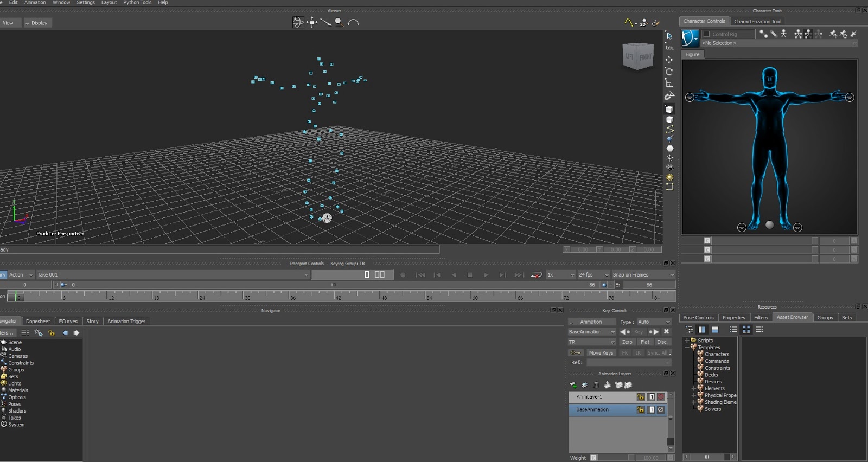
Task: Open the Python Tools menu
Action: [137, 3]
